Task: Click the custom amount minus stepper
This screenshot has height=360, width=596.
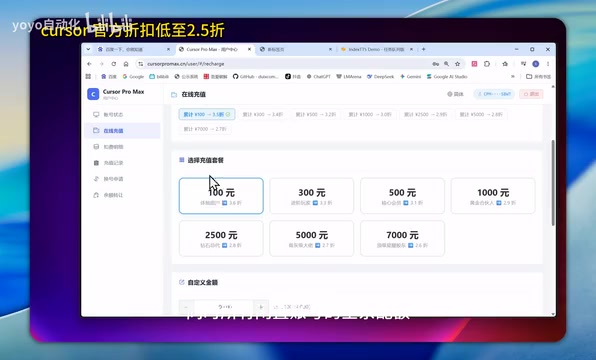Action: point(186,307)
